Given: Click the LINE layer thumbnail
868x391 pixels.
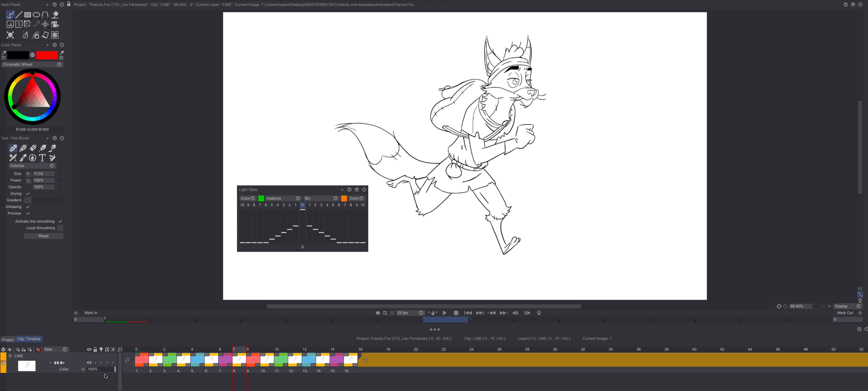Looking at the screenshot, I should pos(27,366).
